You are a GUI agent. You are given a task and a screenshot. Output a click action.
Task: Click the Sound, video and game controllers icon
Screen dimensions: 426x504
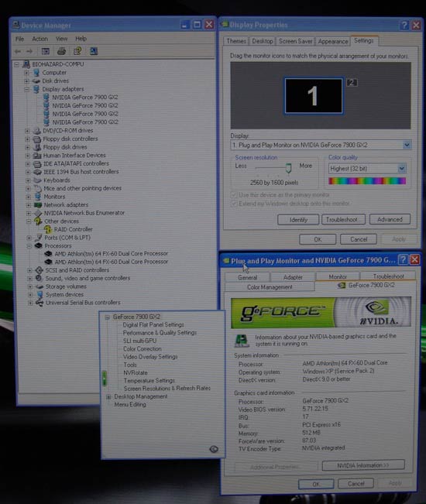39,278
